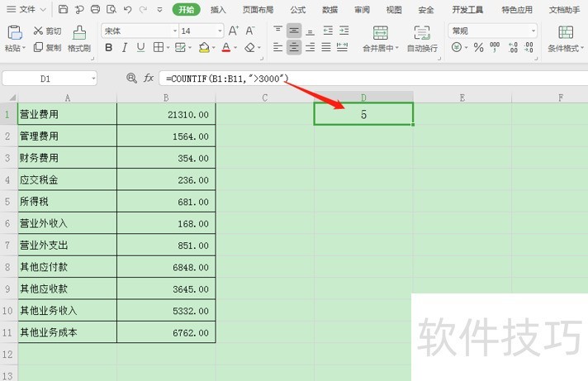Screen dimensions: 588x381
Task: Toggle middle vertical alignment
Action: (x=294, y=31)
